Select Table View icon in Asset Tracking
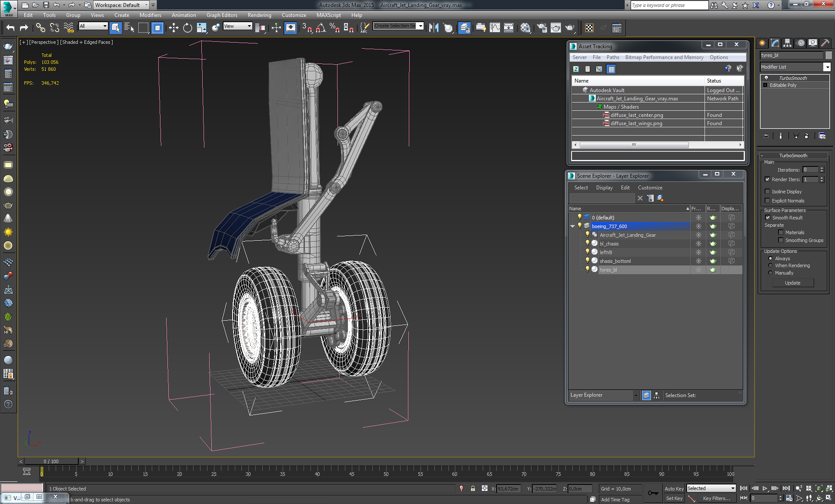 (x=611, y=69)
